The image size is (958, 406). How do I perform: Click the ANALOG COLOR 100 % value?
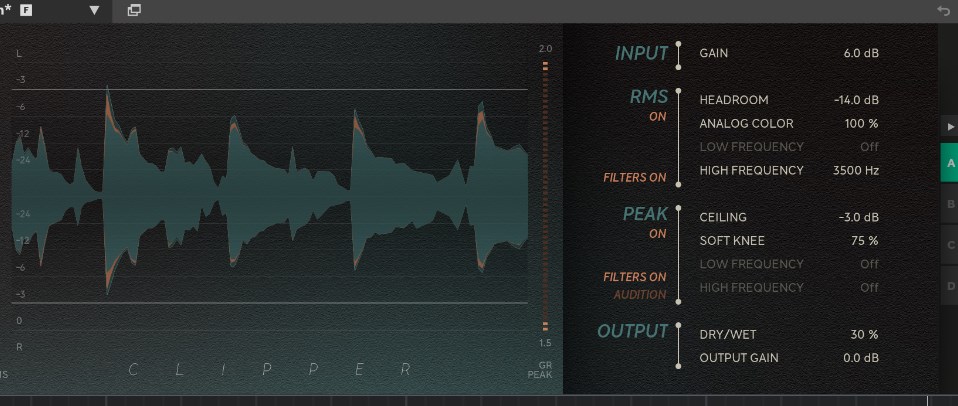click(x=860, y=124)
